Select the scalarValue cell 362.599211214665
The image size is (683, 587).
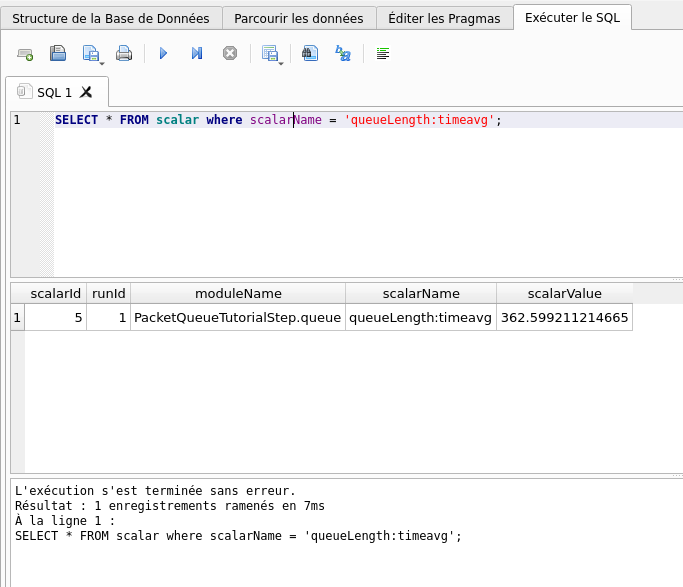coord(564,318)
